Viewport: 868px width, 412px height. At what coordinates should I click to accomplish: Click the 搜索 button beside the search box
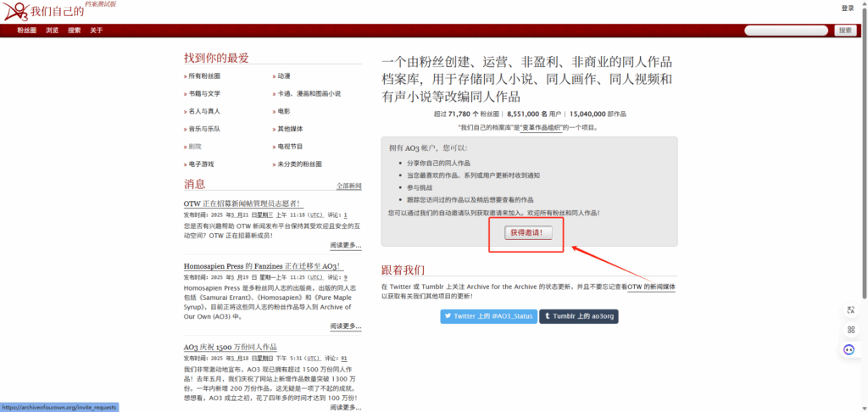click(x=845, y=31)
